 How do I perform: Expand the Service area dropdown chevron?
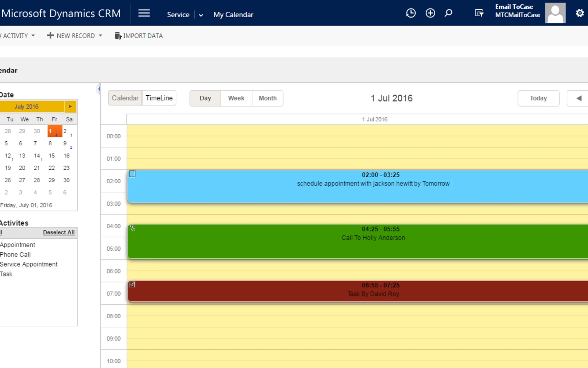coord(201,15)
